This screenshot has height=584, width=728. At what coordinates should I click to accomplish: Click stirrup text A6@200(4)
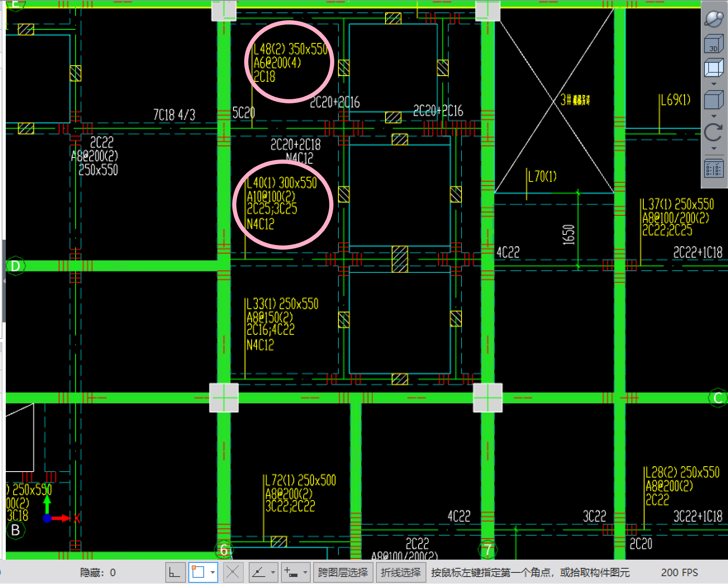[278, 63]
